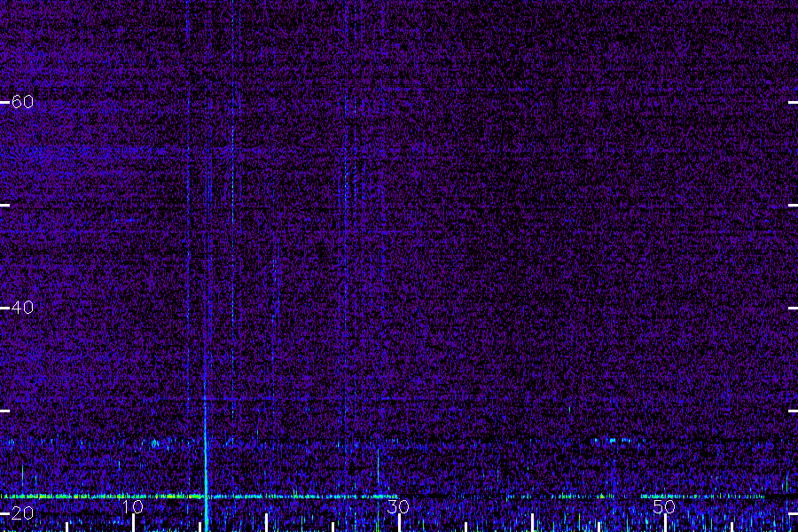Click the "50" horizontal axis label
This screenshot has height=532, width=798.
click(x=664, y=507)
